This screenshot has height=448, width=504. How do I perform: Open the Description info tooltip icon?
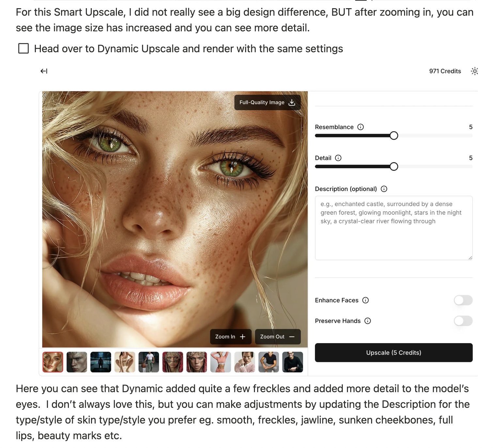[x=384, y=189]
